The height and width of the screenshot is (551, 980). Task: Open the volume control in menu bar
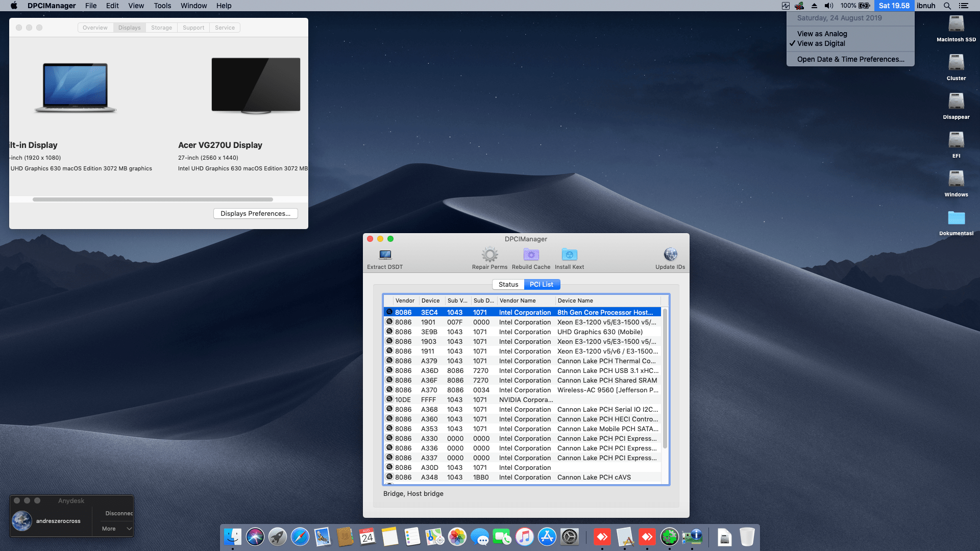pyautogui.click(x=829, y=6)
